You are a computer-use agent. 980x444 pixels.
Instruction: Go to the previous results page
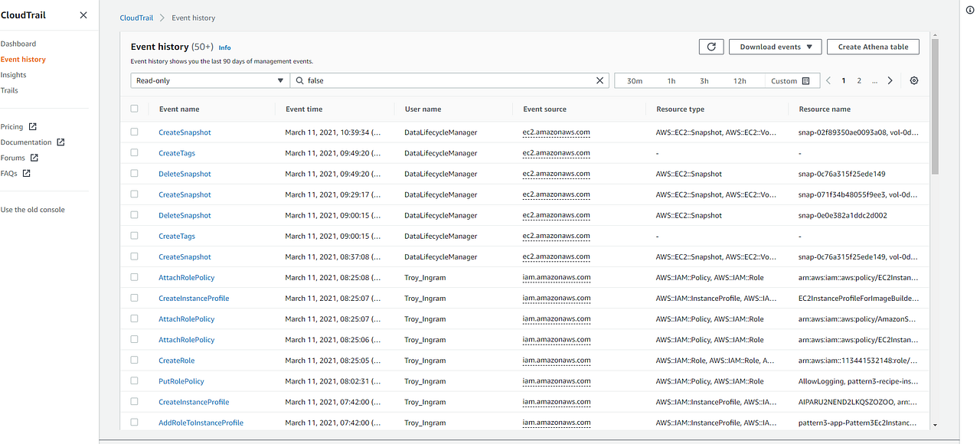(828, 80)
